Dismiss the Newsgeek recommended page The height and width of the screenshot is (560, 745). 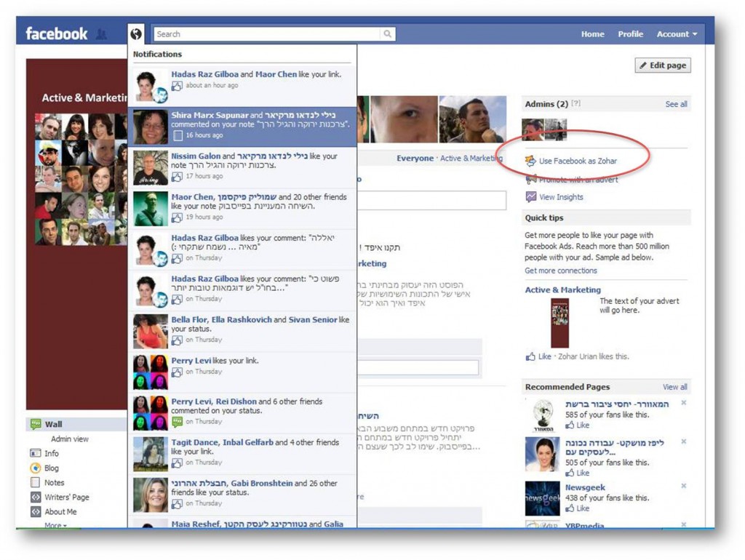click(683, 486)
